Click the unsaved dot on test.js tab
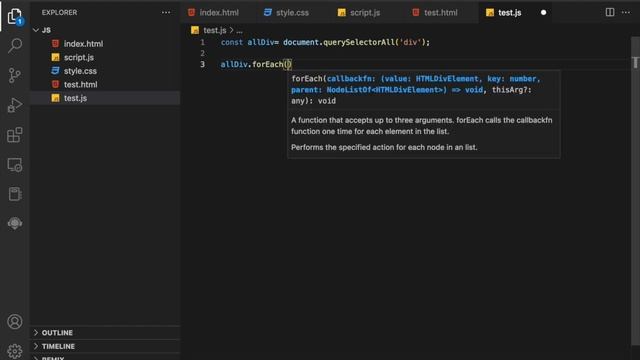The width and height of the screenshot is (640, 360). [543, 13]
